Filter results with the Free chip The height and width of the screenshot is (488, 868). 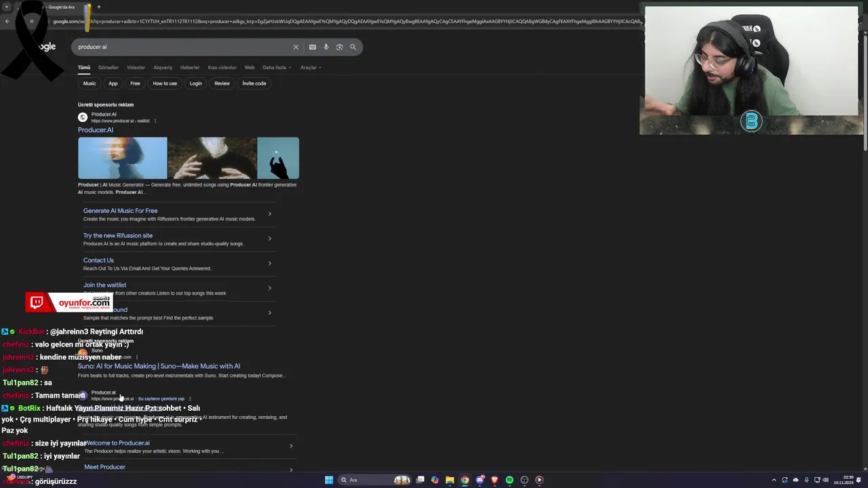[135, 83]
